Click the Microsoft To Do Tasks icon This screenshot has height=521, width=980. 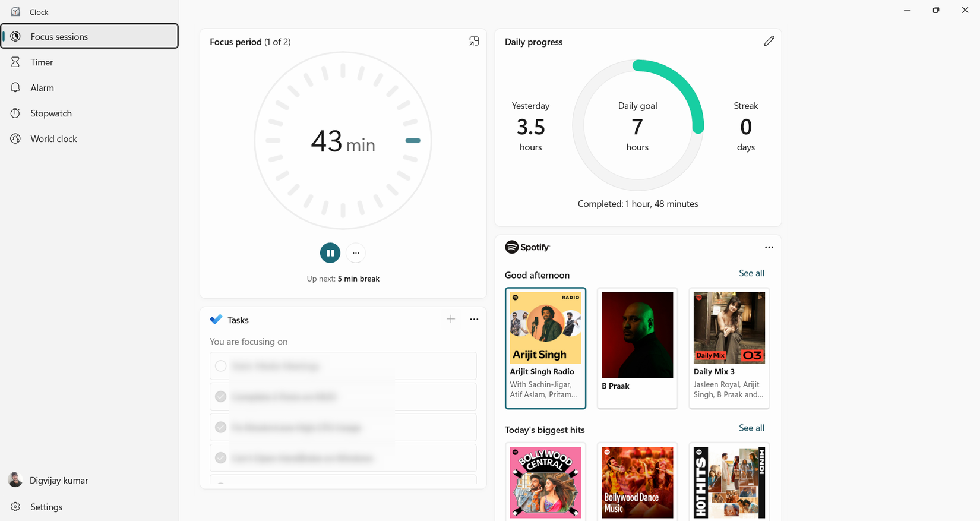point(216,320)
